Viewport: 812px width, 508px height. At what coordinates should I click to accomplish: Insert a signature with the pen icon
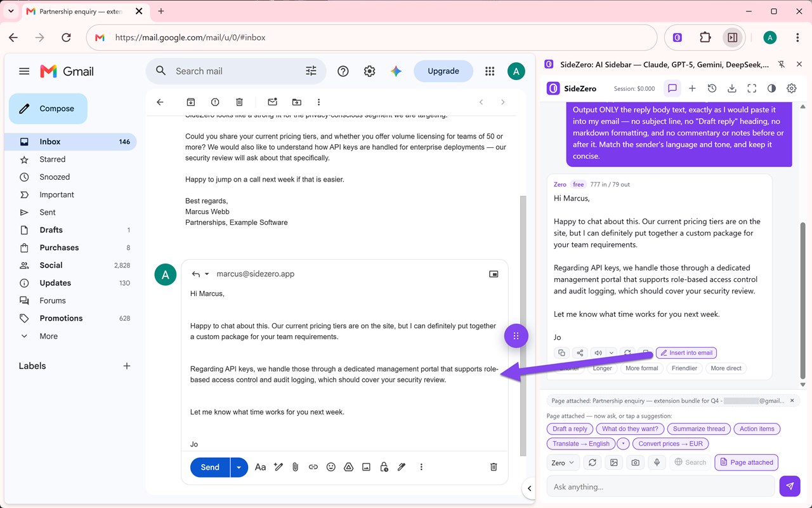click(402, 467)
